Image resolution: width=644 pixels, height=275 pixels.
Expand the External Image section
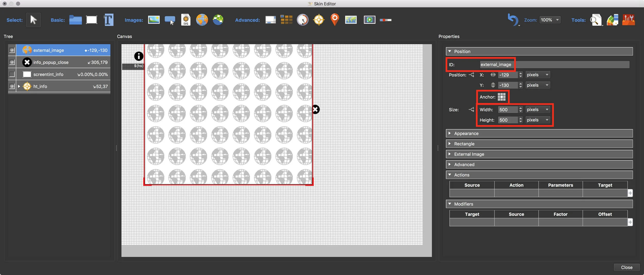539,154
